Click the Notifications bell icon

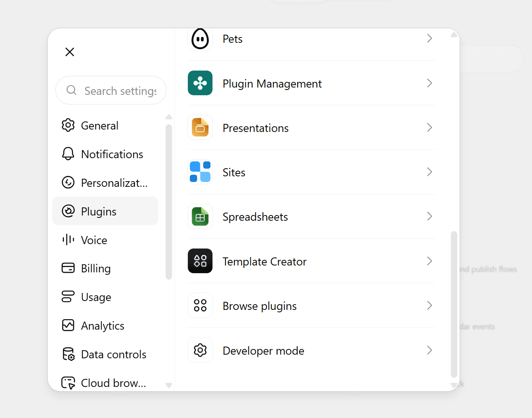[68, 154]
